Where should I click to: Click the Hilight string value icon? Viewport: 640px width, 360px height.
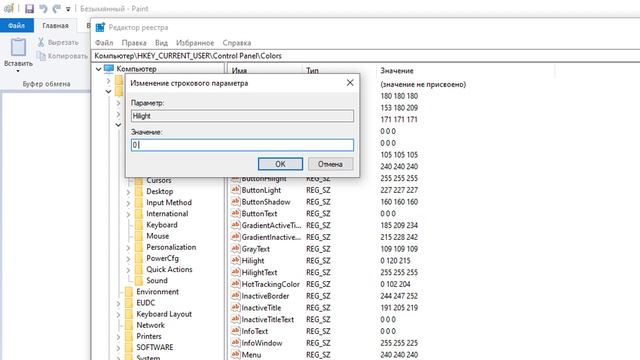[x=236, y=260]
